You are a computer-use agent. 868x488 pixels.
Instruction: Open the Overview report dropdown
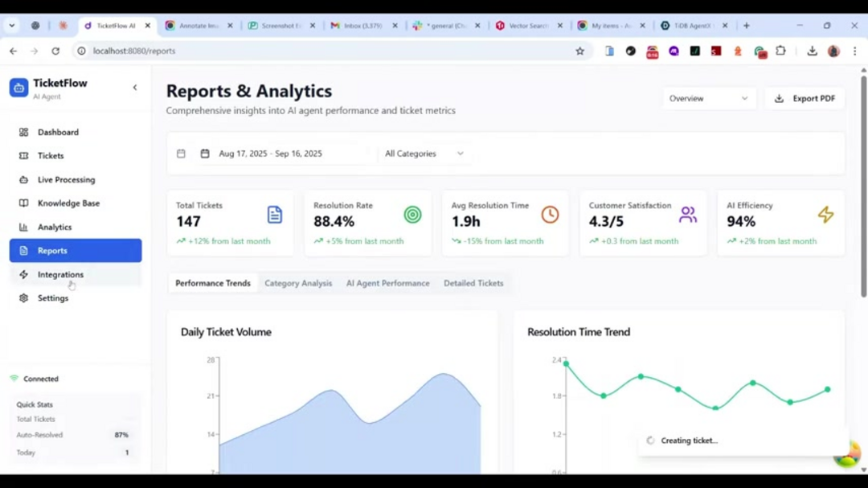(x=708, y=97)
